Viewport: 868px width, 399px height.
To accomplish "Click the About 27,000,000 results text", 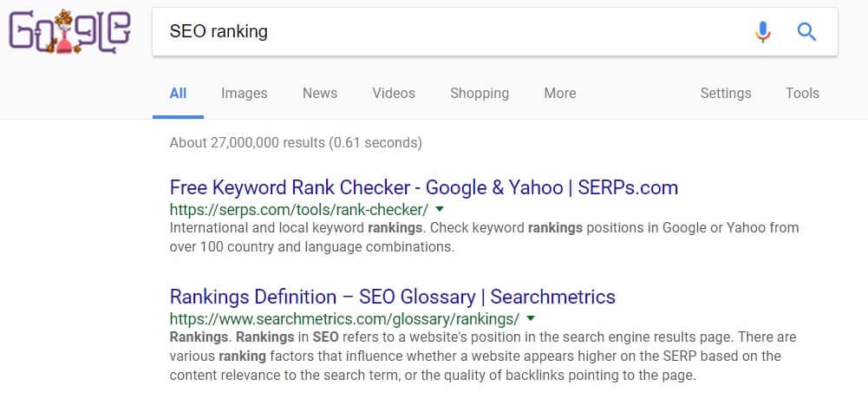I will point(296,143).
